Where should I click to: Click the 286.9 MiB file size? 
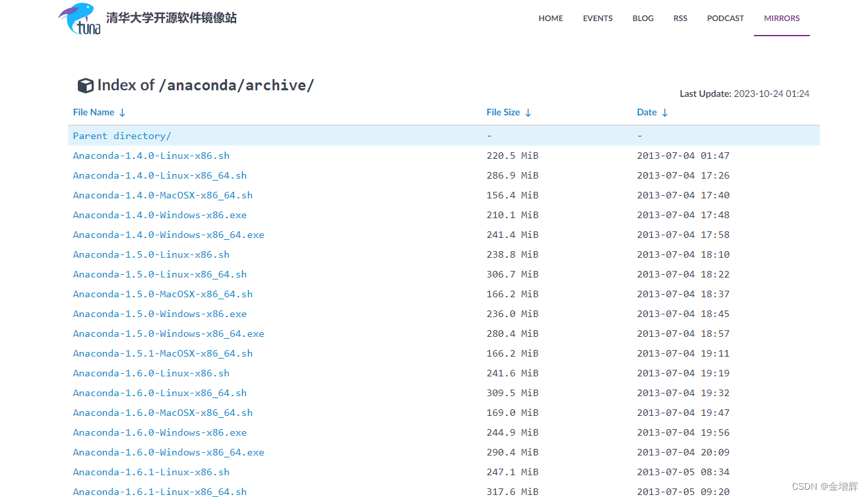512,175
